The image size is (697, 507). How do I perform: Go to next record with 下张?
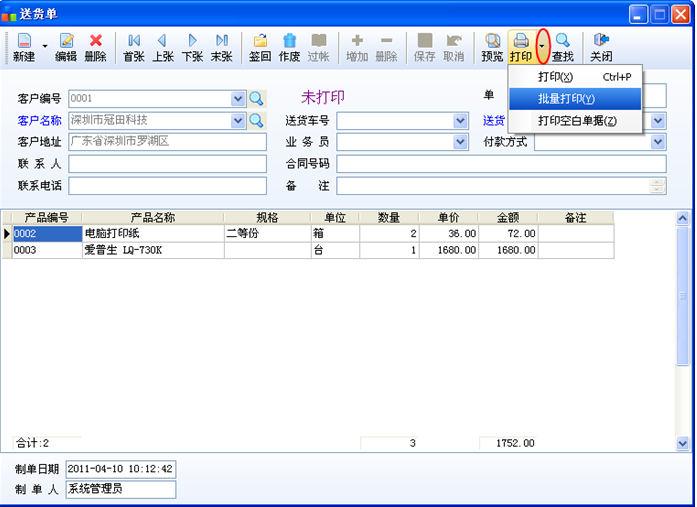(192, 47)
